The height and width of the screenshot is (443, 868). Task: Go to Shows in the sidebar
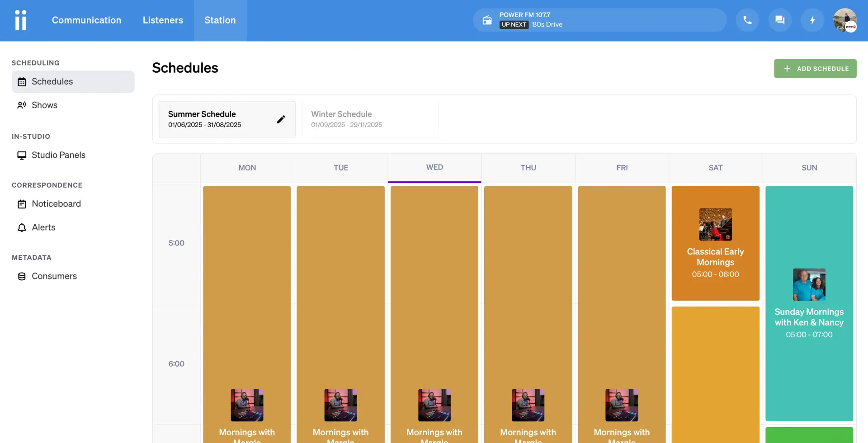44,105
